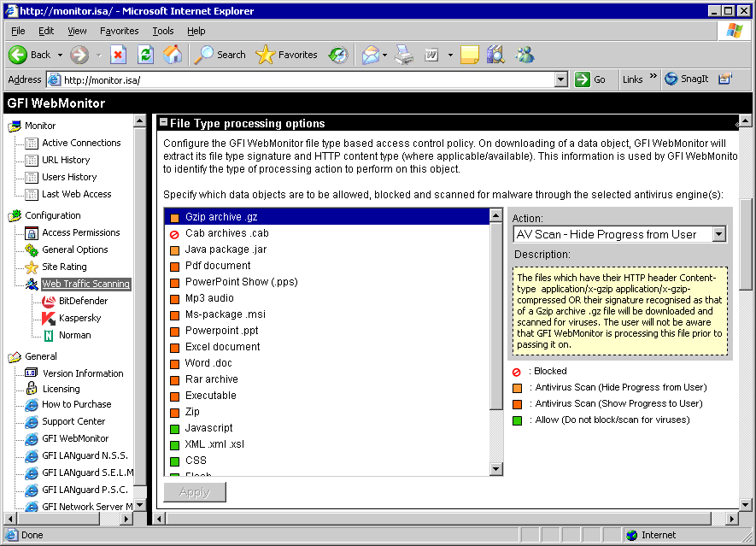Open the History toolbar icon
Screen dimensions: 756x546
tap(338, 55)
